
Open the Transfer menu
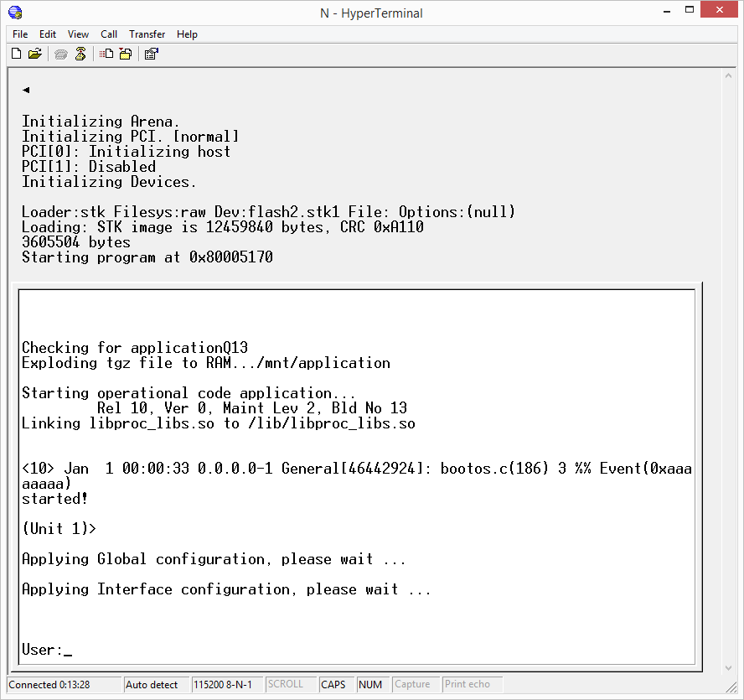[147, 34]
